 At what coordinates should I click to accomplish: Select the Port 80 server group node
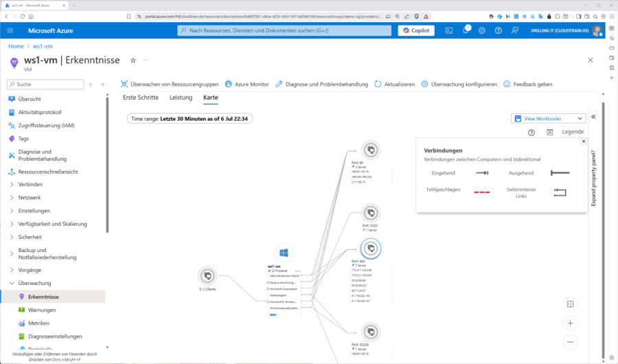pyautogui.click(x=371, y=150)
